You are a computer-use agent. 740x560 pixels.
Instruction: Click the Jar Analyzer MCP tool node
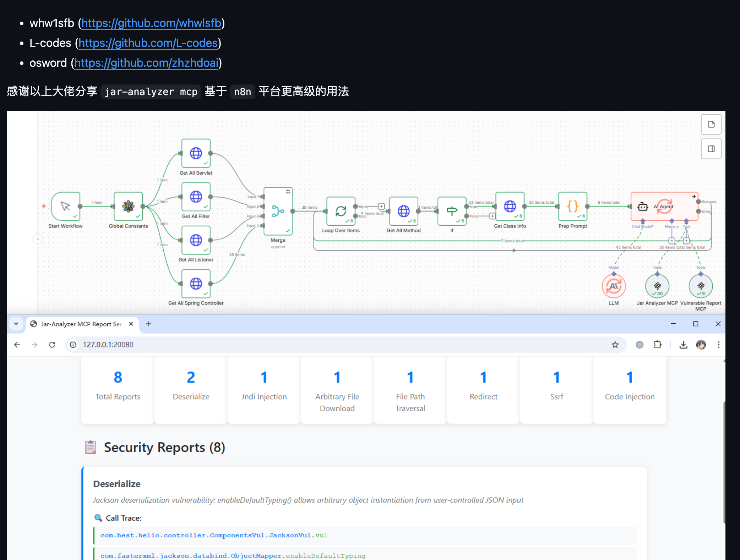click(x=657, y=286)
